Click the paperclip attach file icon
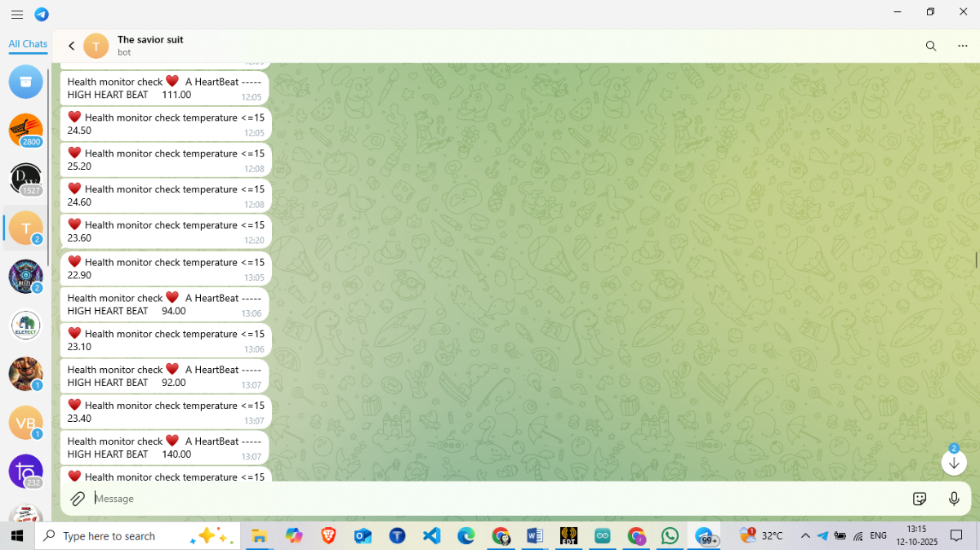Image resolution: width=980 pixels, height=550 pixels. 78,499
